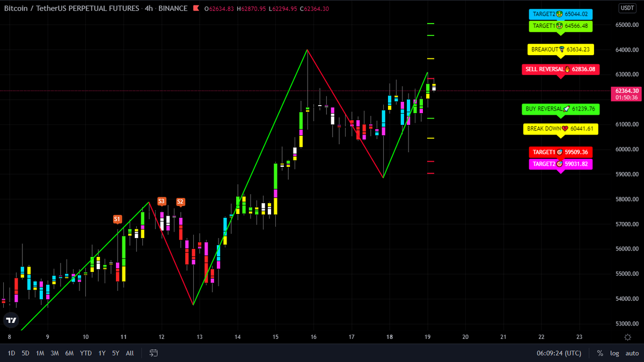Open the 06:09:24 (UTC) timezone menu
644x362 pixels.
(558, 353)
